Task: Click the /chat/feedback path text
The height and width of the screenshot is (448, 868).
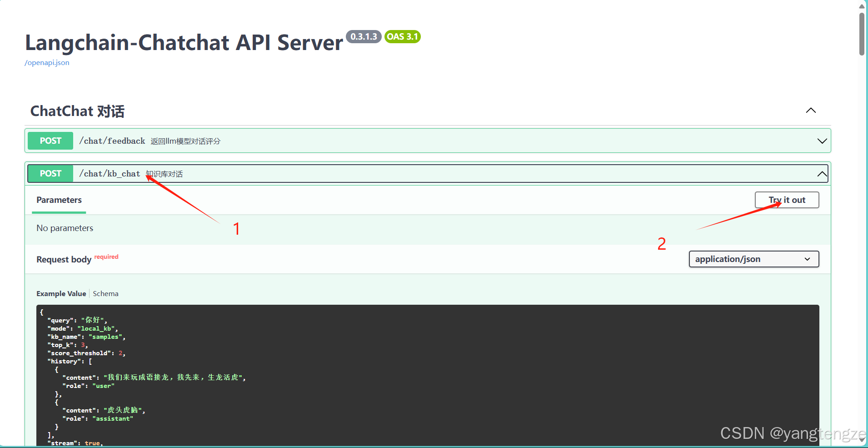Action: [x=112, y=141]
